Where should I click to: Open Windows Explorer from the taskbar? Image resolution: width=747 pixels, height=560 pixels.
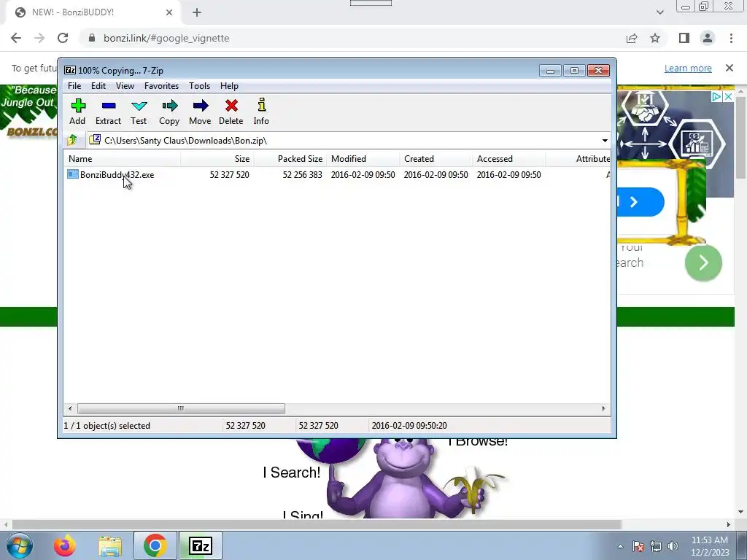(x=110, y=546)
